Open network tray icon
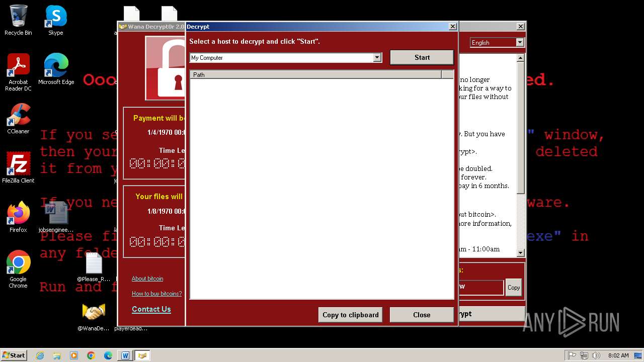This screenshot has width=644, height=362. click(584, 355)
